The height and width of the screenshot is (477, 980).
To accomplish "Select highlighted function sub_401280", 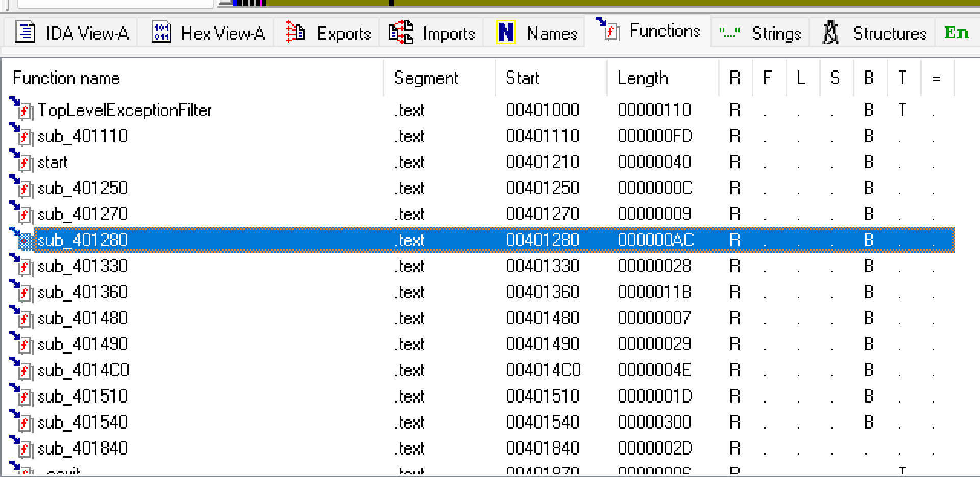I will tap(83, 240).
